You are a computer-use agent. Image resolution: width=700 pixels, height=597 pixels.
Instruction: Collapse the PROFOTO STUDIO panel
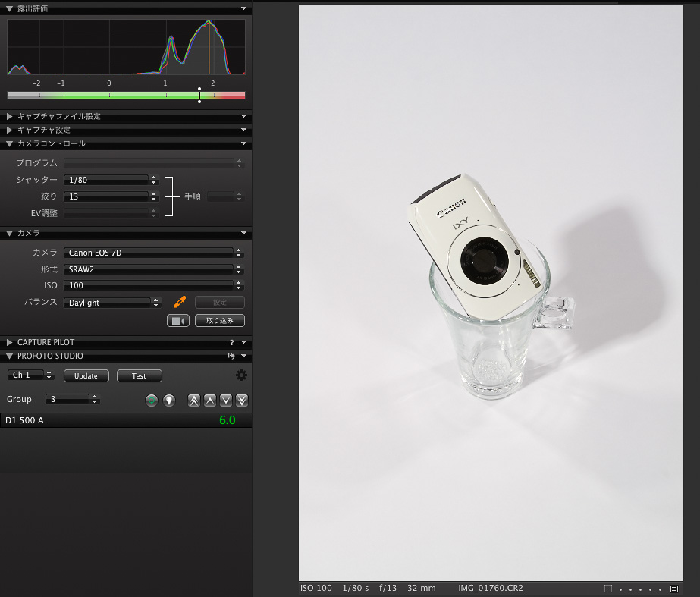[9, 357]
